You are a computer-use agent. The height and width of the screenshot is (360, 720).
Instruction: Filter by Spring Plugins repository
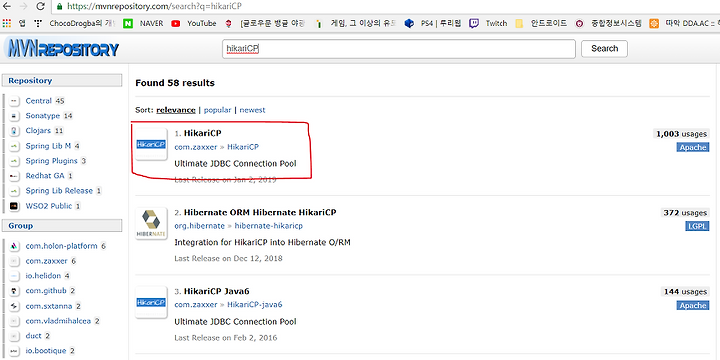(x=51, y=161)
